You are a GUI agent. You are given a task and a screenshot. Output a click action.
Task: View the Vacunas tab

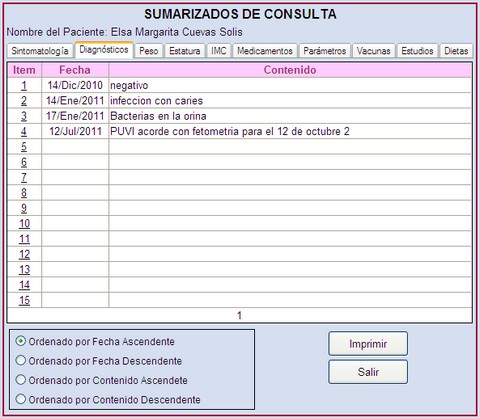pos(373,51)
